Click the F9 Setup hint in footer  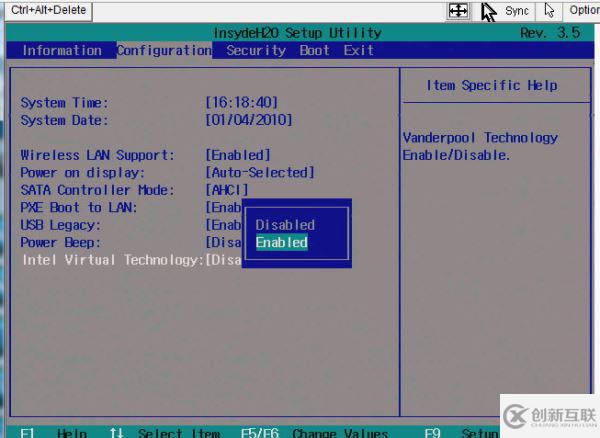tap(462, 433)
